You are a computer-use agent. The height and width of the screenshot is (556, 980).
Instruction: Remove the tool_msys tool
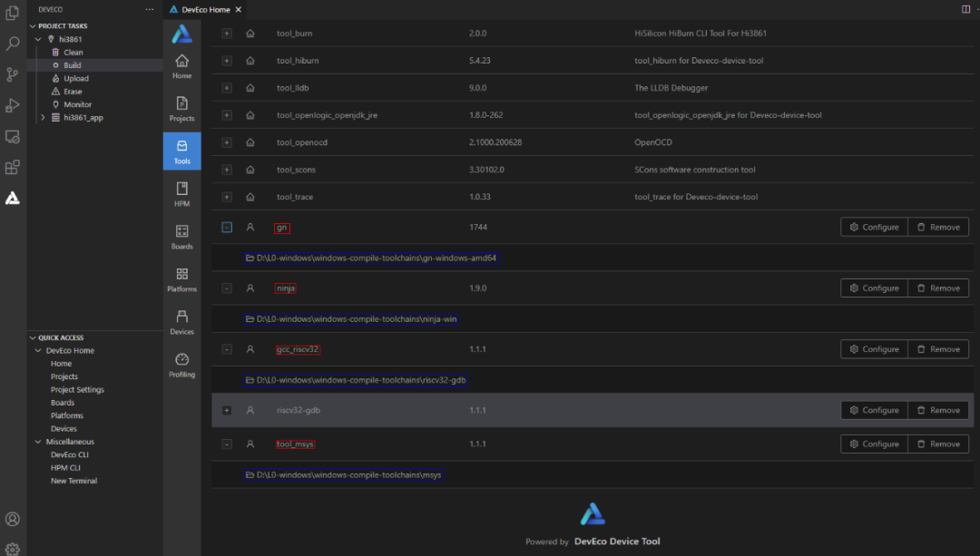coord(937,444)
